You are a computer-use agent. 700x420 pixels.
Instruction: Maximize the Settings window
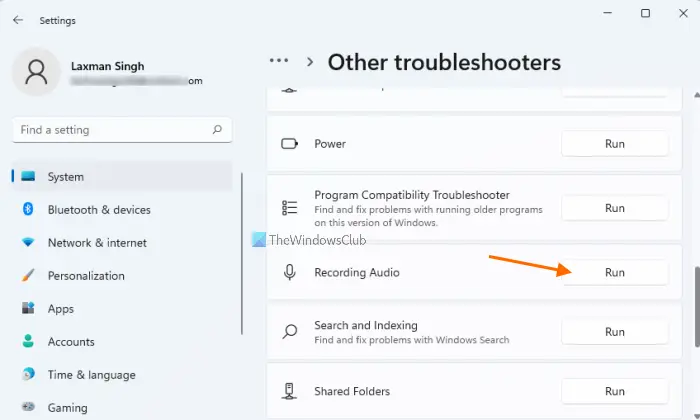(645, 13)
